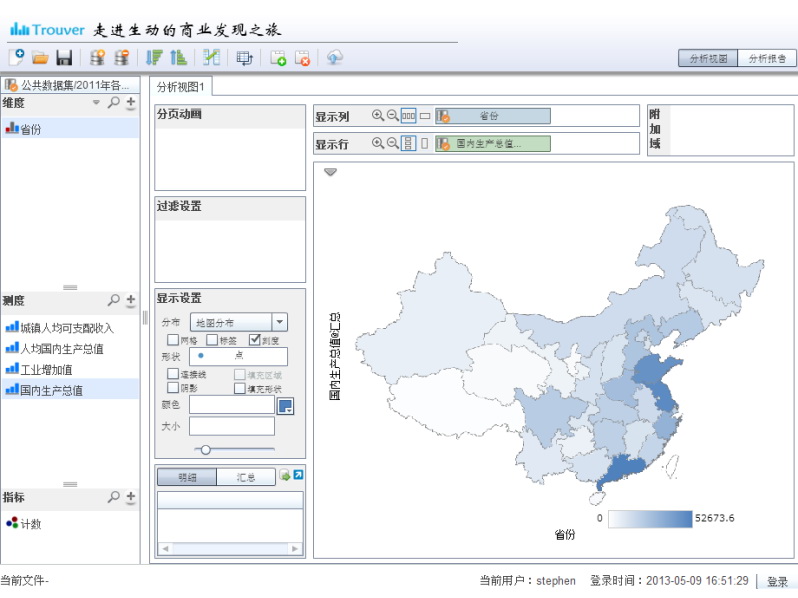Select the 工业增加值 measure
798x598 pixels.
coord(70,369)
